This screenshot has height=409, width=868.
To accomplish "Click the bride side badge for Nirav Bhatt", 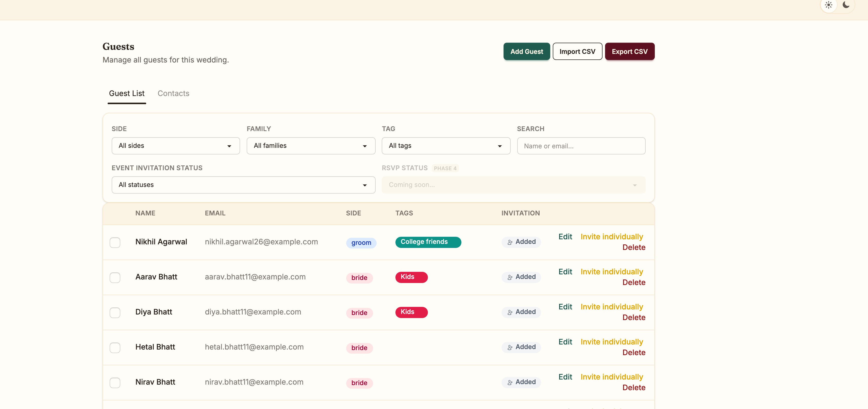I will click(359, 383).
